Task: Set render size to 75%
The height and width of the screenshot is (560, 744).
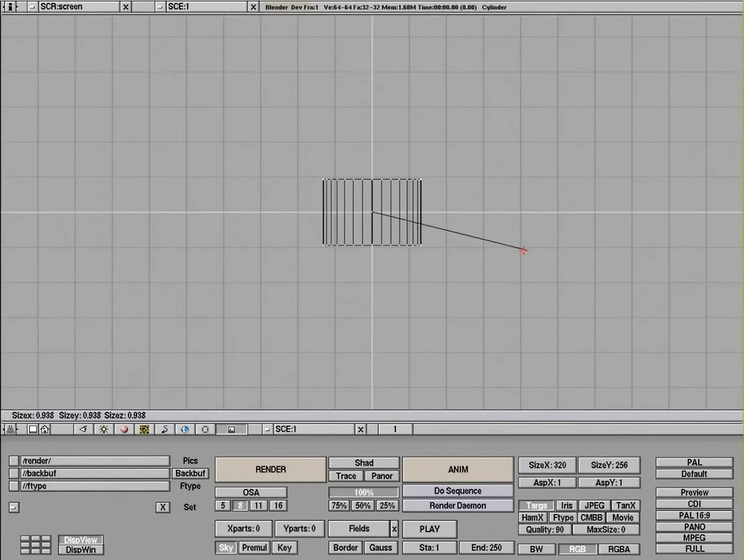Action: point(339,506)
